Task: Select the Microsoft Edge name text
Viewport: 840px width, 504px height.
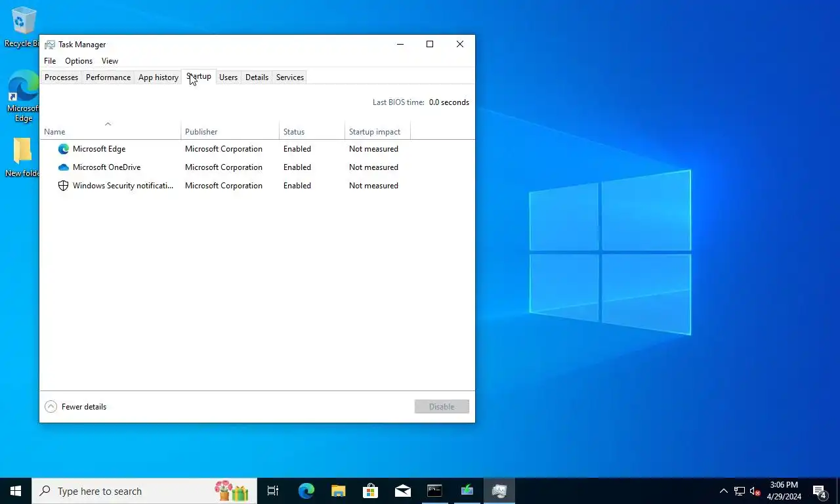Action: coord(99,149)
